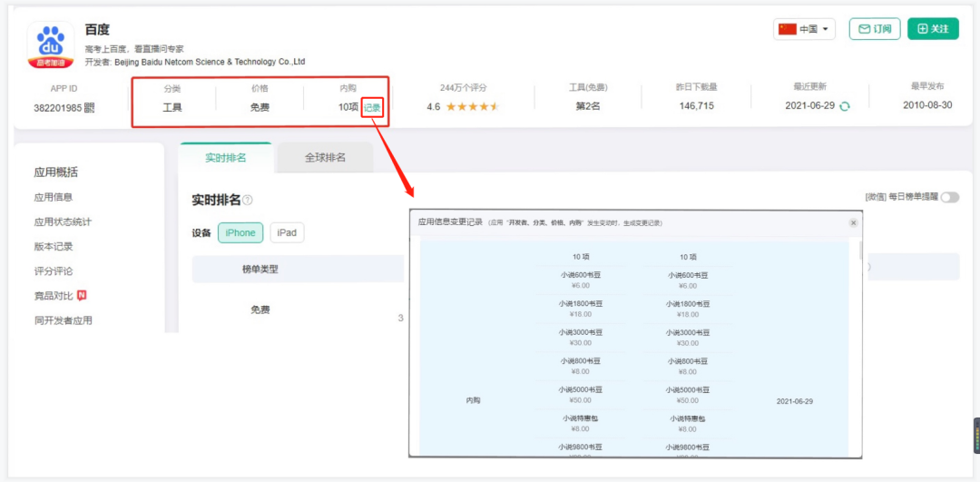Click the 分类 value 工具
Image resolution: width=980 pixels, height=482 pixels.
coord(172,107)
